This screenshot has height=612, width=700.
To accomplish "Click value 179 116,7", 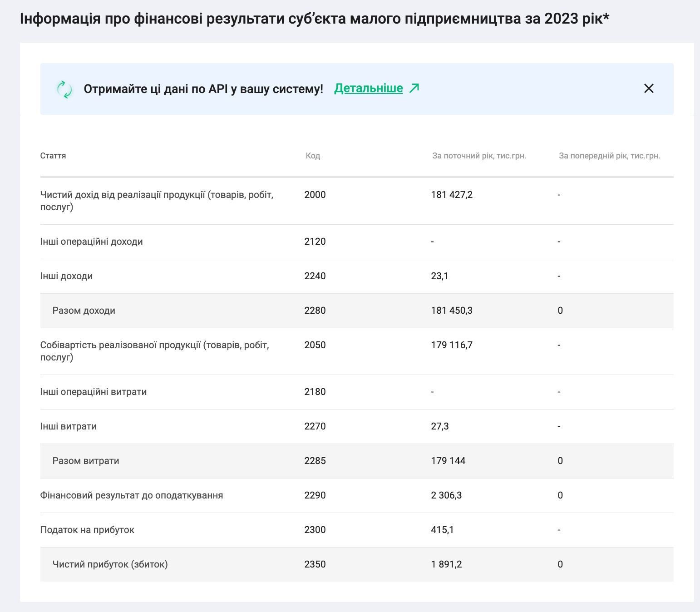I will click(452, 345).
